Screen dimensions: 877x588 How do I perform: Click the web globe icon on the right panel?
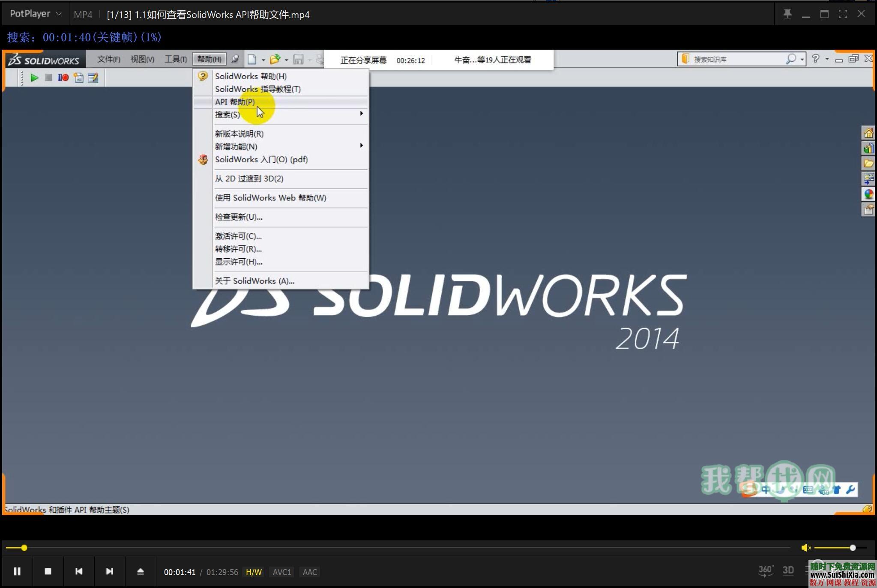868,194
